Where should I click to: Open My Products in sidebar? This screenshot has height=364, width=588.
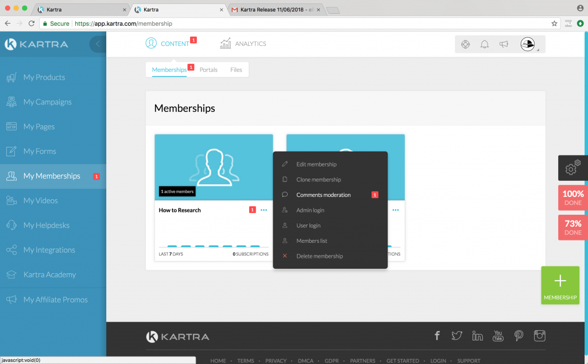click(x=53, y=78)
